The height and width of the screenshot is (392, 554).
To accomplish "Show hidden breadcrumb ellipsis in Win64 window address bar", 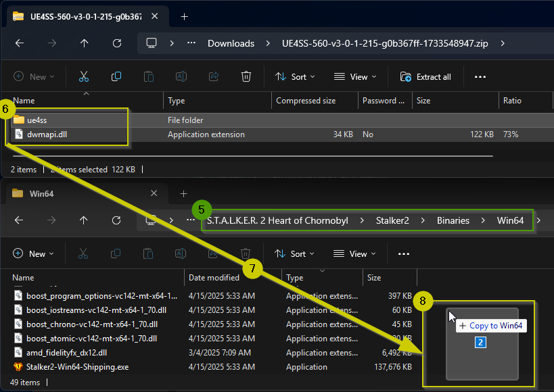I will pyautogui.click(x=191, y=220).
